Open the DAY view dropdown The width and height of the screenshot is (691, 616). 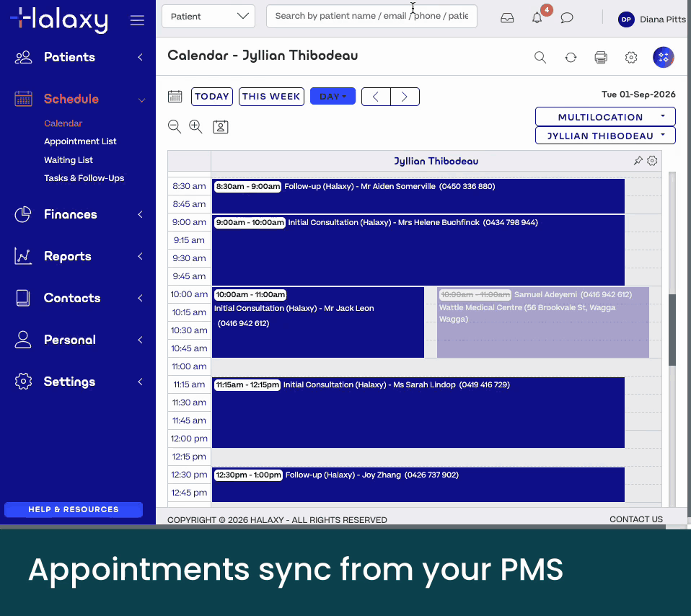click(333, 97)
